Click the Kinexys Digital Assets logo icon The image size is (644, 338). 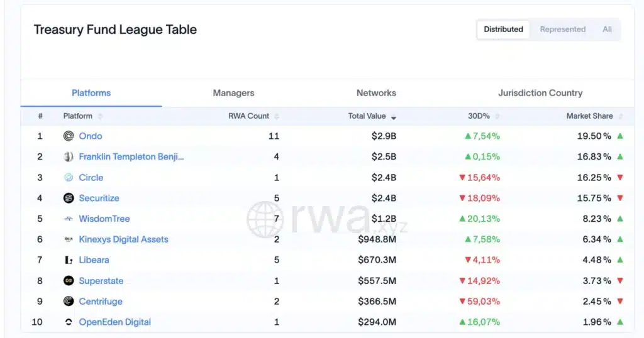[x=69, y=239]
